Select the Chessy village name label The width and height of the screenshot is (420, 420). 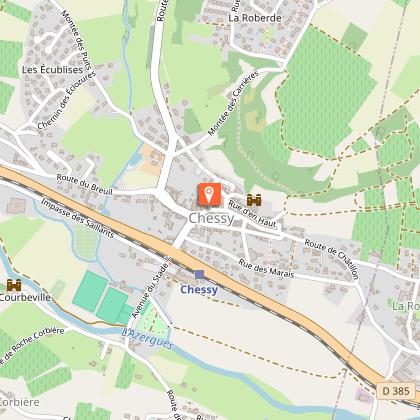(212, 219)
